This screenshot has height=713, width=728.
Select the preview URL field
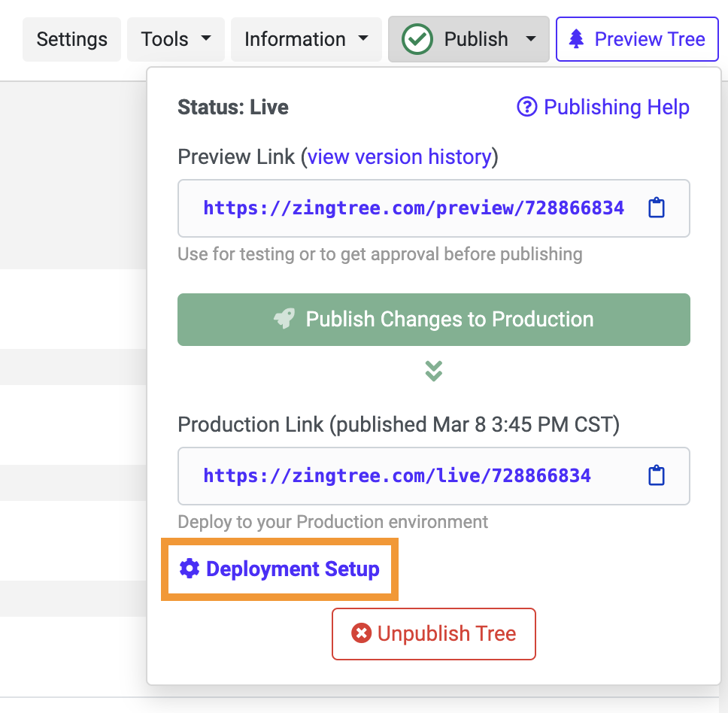(434, 208)
